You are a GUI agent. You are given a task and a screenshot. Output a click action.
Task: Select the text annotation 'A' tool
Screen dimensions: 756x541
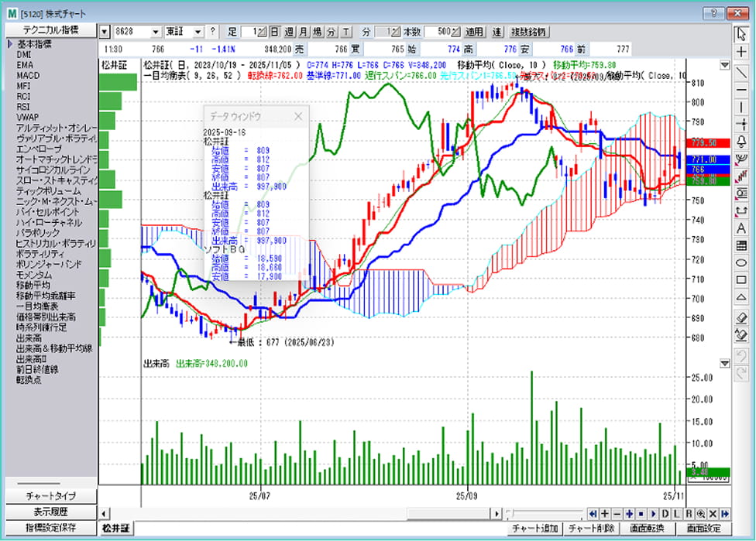742,228
